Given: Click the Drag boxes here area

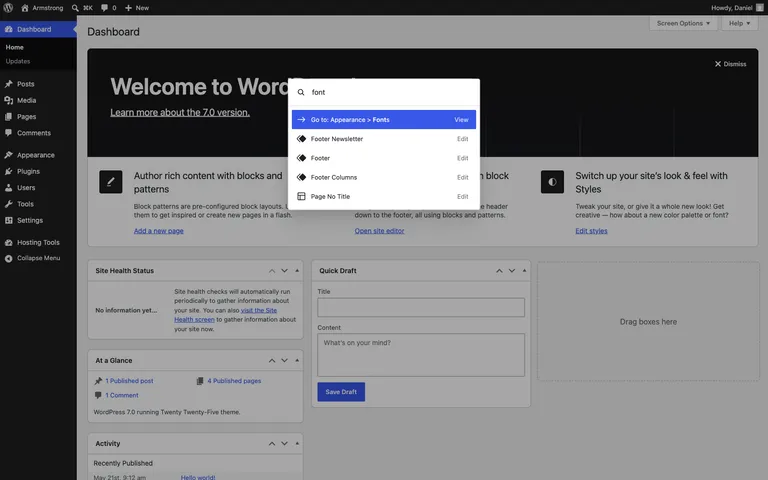Looking at the screenshot, I should point(648,321).
